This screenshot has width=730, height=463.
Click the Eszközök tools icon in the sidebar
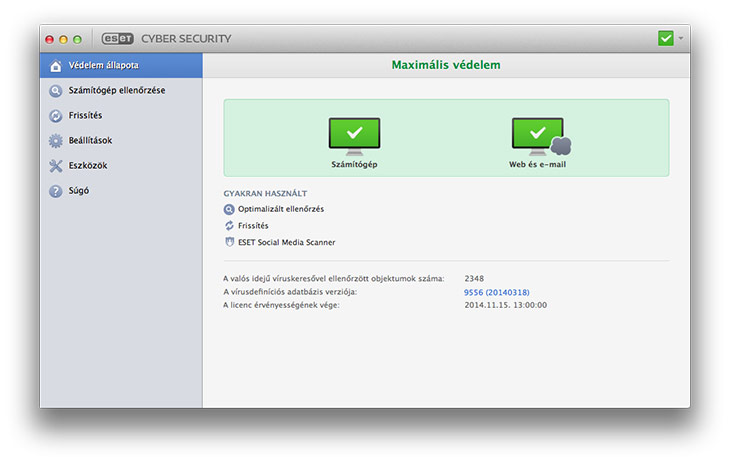point(56,166)
